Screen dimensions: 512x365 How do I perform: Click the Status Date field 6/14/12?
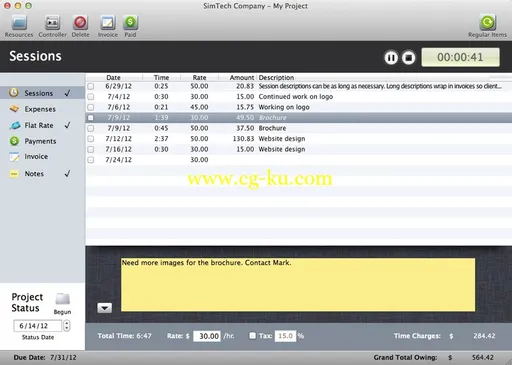[37, 326]
